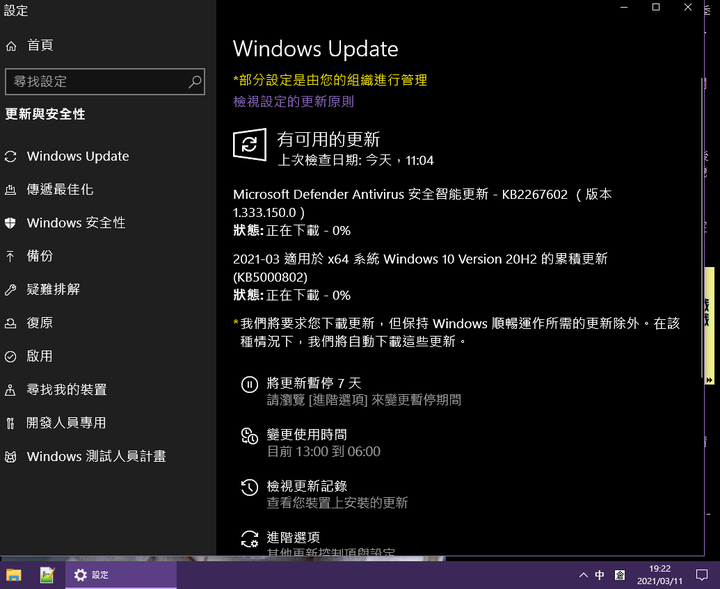Click the 尋找我的裝置 locator icon
This screenshot has height=589, width=720.
point(11,390)
